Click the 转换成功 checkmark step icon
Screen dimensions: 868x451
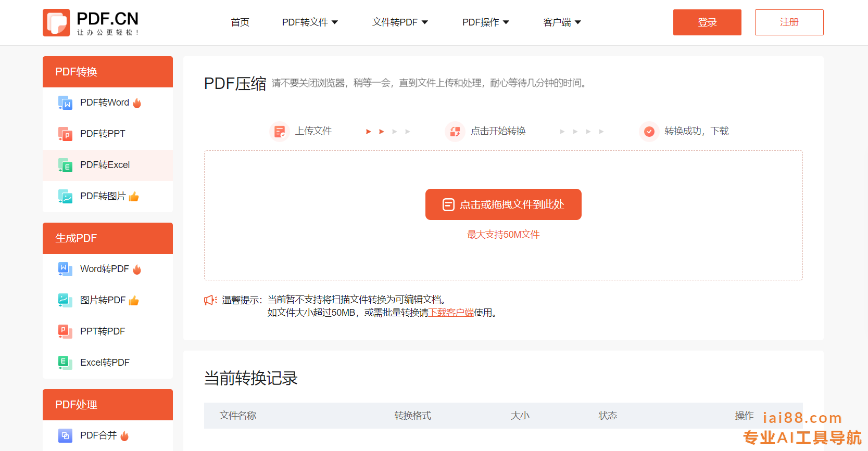pos(649,132)
